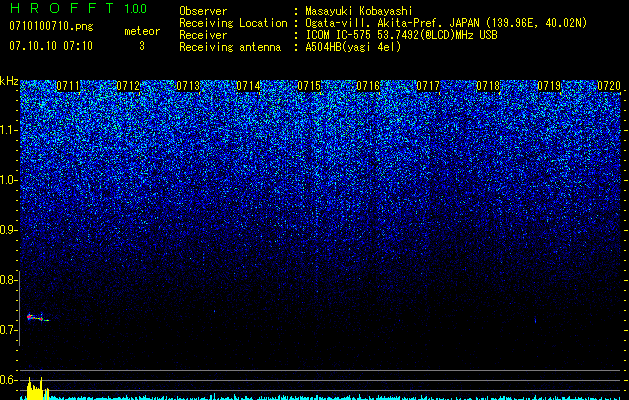The height and width of the screenshot is (400, 629).
Task: Click the Receiving Location value line
Action: coord(446,23)
